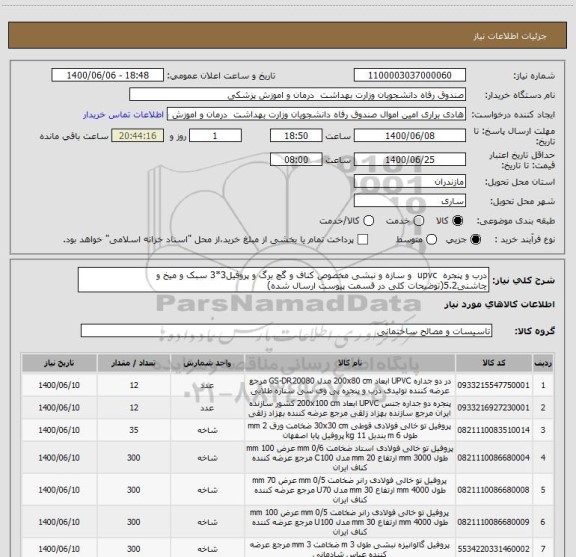Click the buyer organization name field
This screenshot has width=576, height=557.
(298, 95)
